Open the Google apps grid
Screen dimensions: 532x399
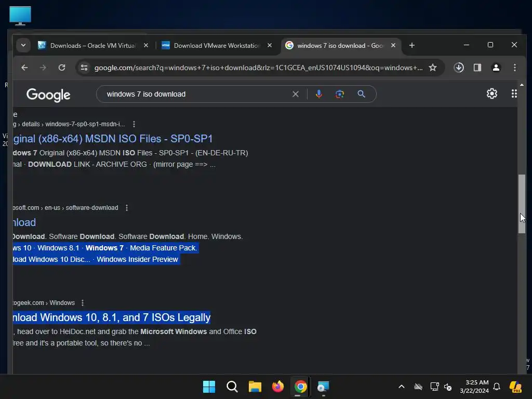pyautogui.click(x=514, y=94)
